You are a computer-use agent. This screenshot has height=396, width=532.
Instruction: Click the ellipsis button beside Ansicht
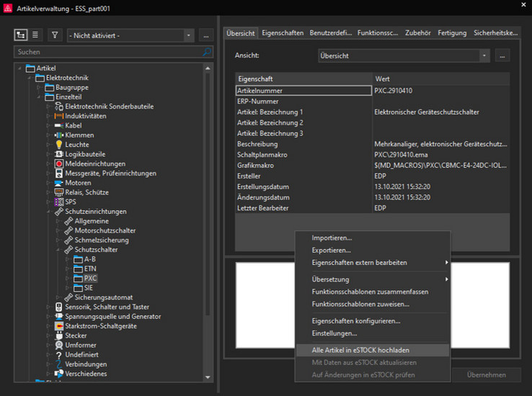tap(502, 55)
